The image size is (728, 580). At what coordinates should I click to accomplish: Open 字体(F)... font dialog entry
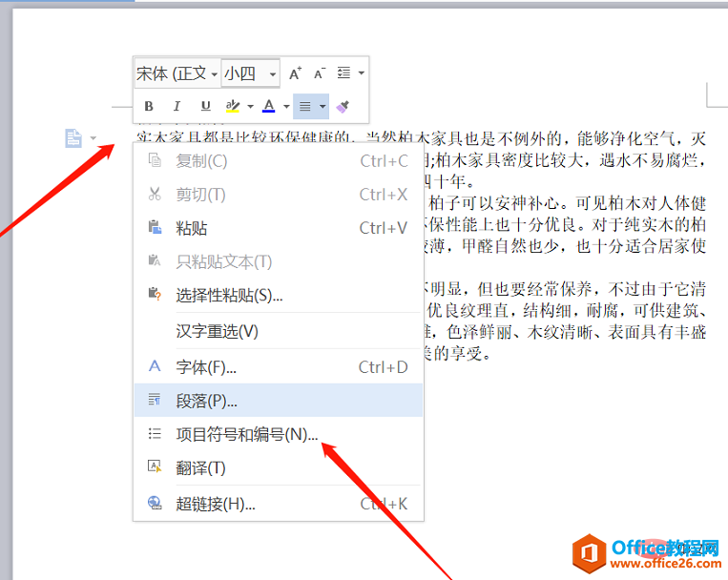pos(278,367)
